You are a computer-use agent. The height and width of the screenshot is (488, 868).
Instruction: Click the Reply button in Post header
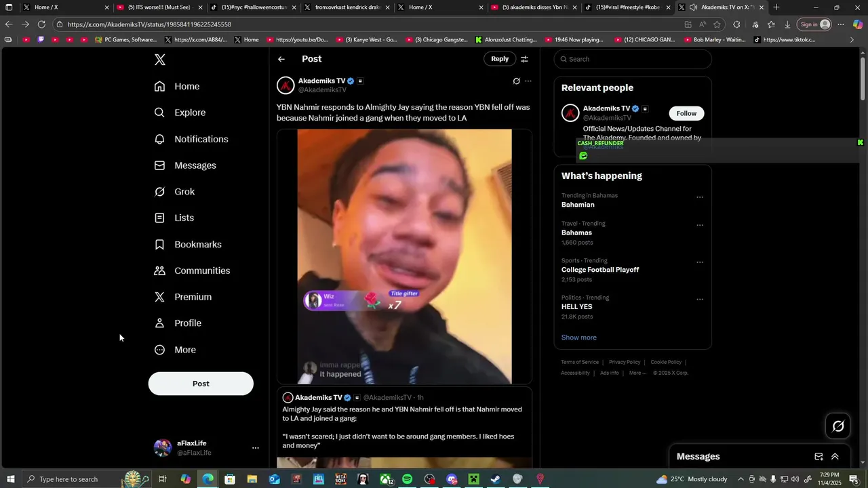pyautogui.click(x=500, y=59)
